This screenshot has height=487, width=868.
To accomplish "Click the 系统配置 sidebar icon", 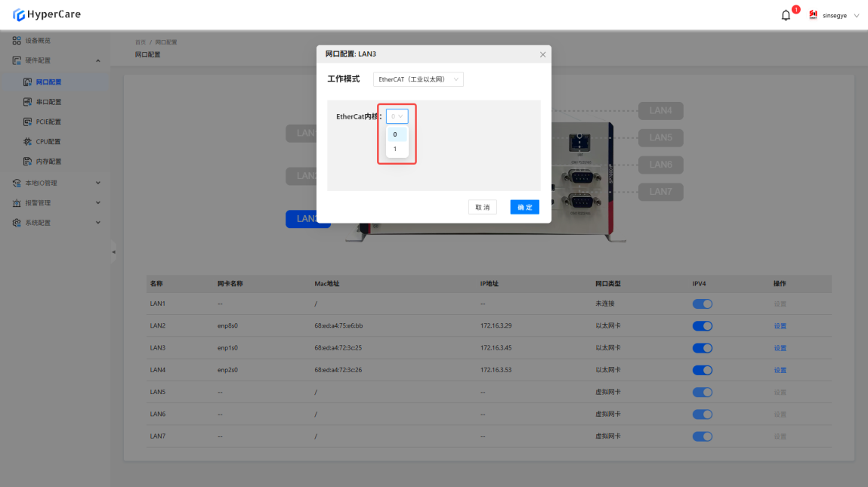I will coord(17,223).
